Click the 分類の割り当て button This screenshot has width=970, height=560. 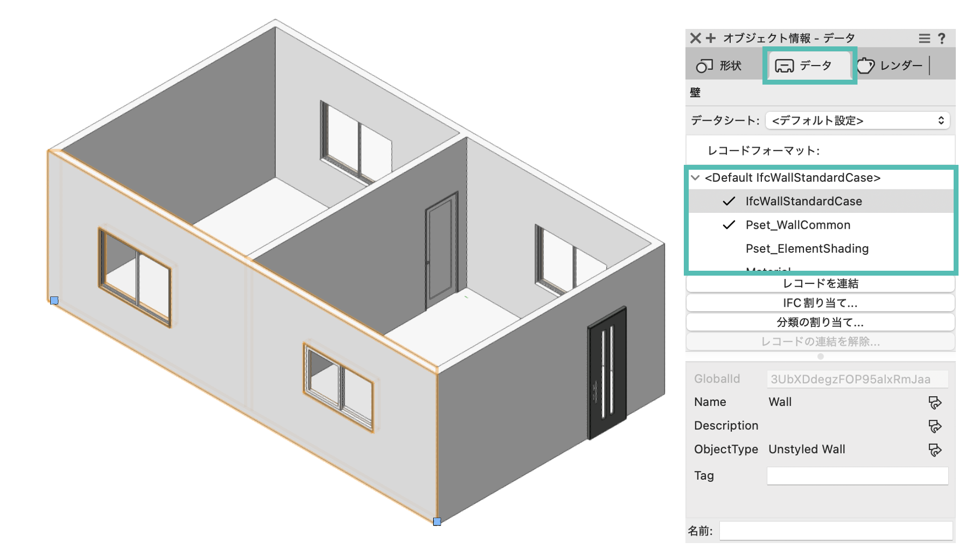point(820,322)
